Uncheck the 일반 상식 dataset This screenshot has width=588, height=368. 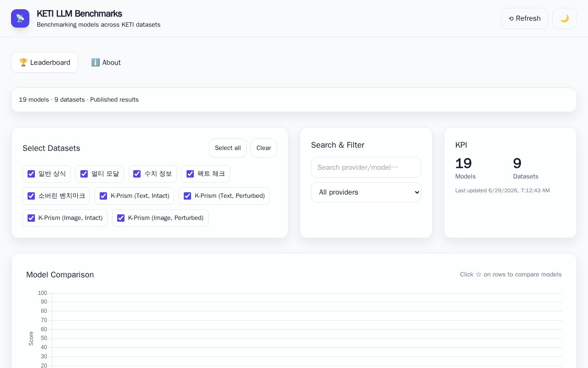(x=31, y=174)
